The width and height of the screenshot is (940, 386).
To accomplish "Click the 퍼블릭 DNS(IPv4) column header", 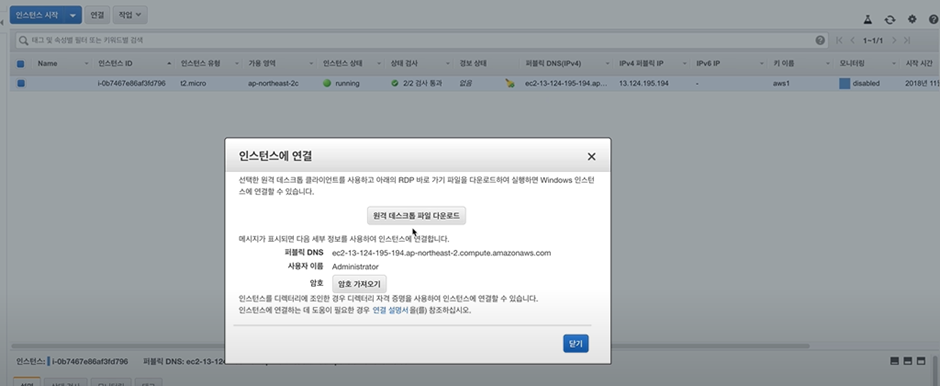I will click(553, 64).
